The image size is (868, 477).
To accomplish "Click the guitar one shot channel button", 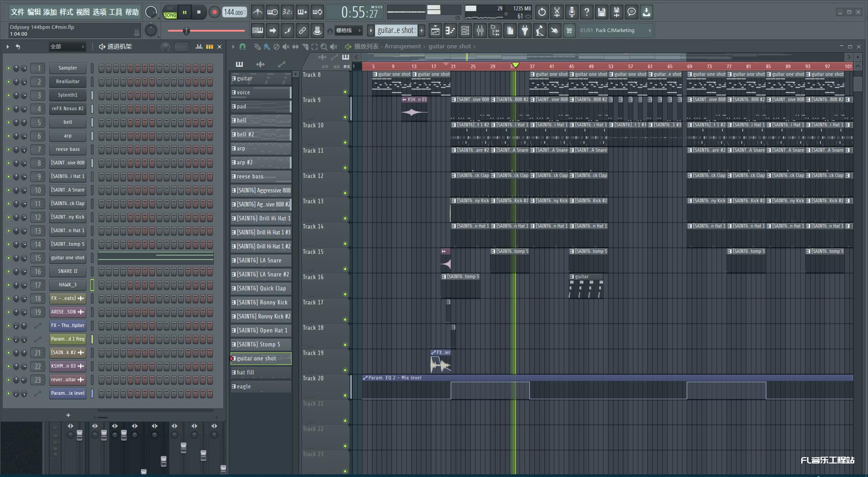I will (x=67, y=258).
